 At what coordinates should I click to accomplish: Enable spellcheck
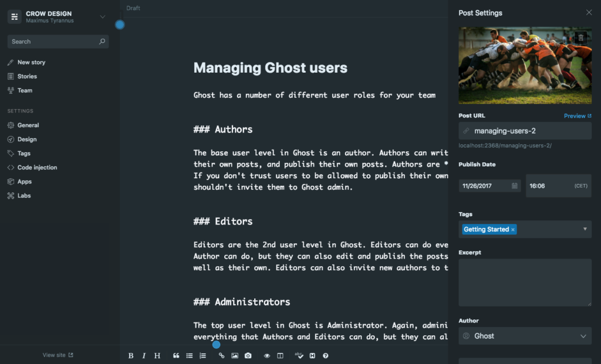coord(300,356)
